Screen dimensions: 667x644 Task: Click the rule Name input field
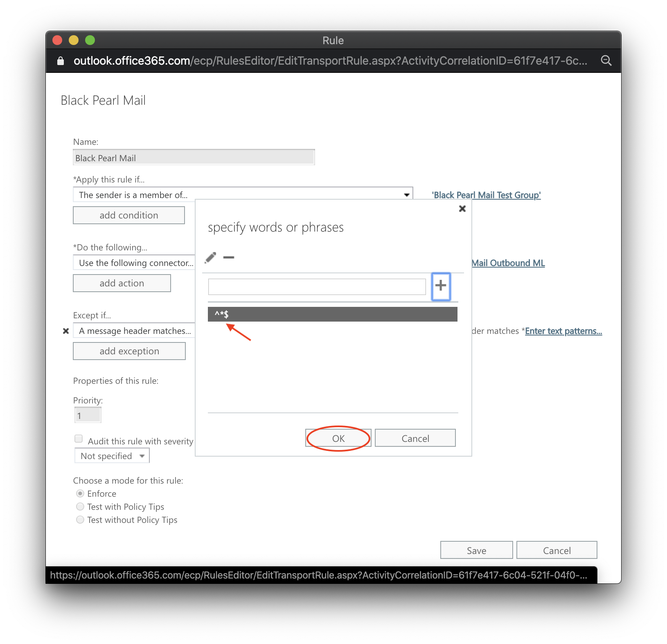click(194, 158)
